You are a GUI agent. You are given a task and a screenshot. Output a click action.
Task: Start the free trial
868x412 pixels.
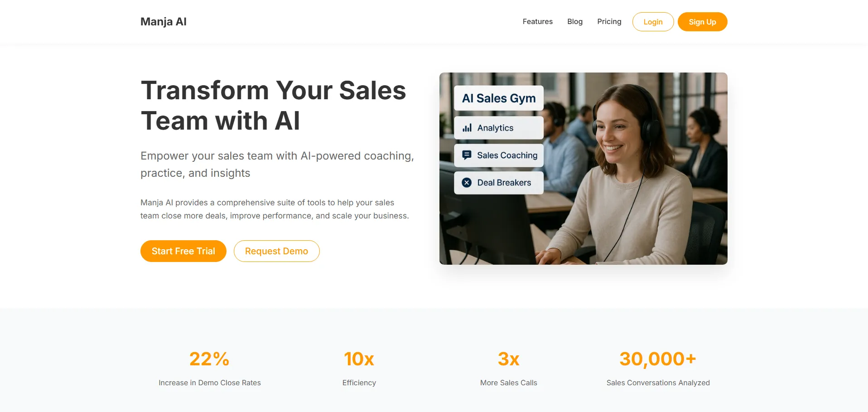pos(183,251)
